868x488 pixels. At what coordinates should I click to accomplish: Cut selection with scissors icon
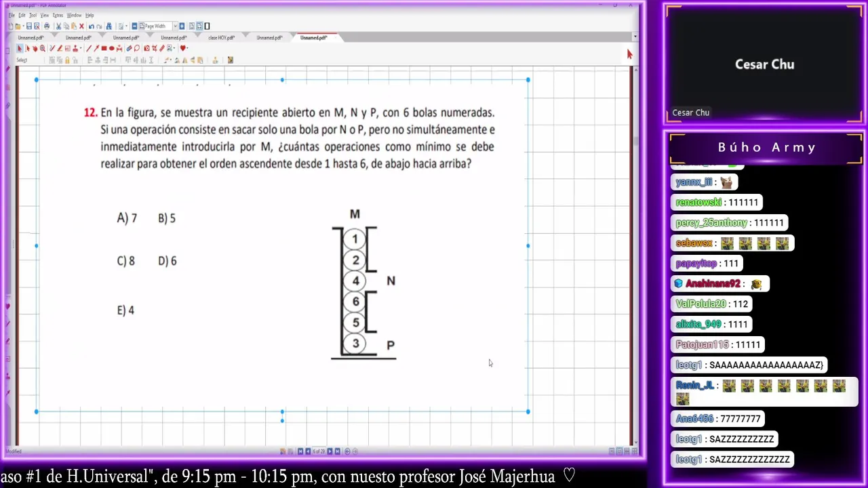point(58,26)
